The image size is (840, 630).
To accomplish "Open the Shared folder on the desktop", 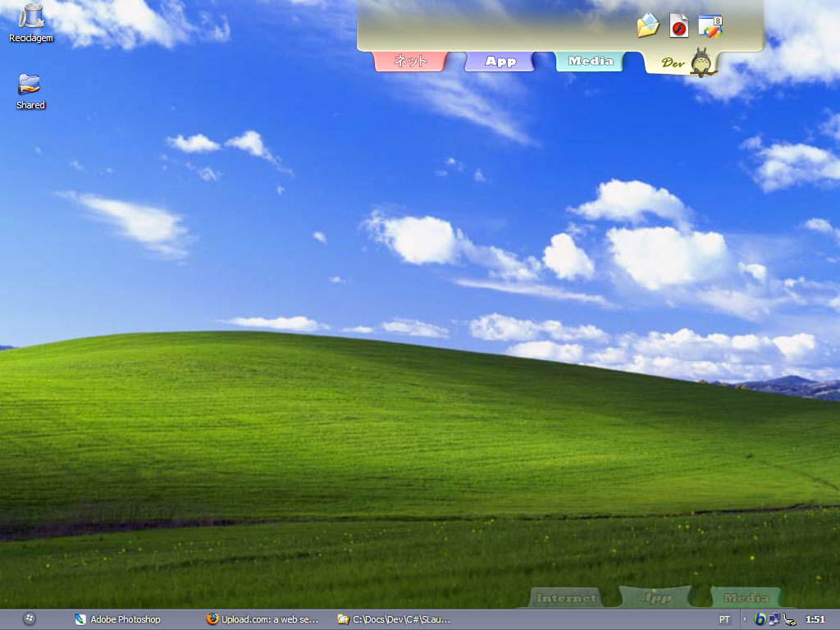I will coord(30,84).
